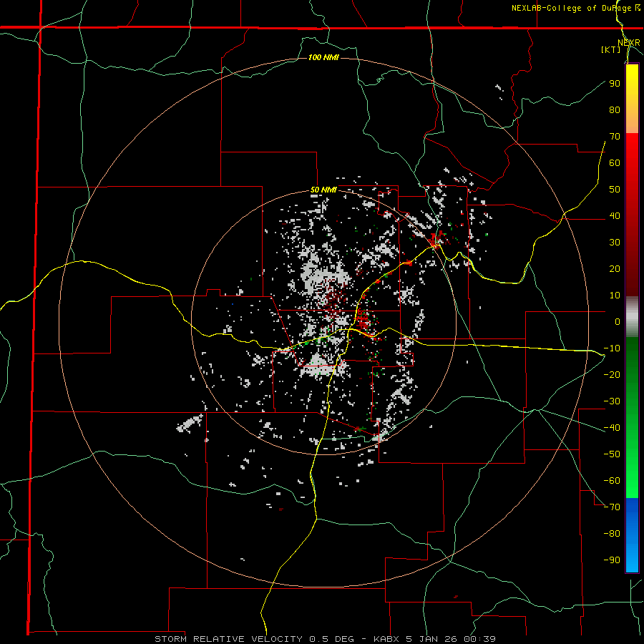Viewport: 644px width, 644px height.
Task: Click the 100 NMI range ring label
Action: coord(323,57)
